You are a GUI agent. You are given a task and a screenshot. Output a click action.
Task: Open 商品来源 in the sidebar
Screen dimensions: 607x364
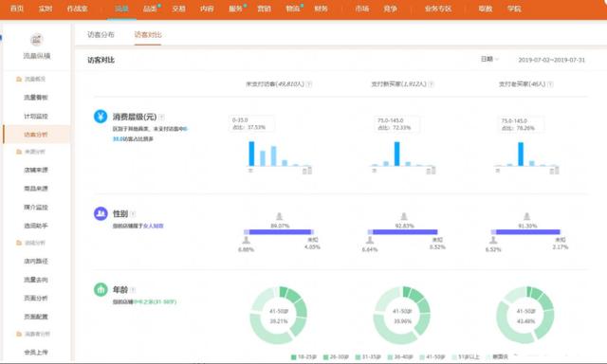(36, 189)
